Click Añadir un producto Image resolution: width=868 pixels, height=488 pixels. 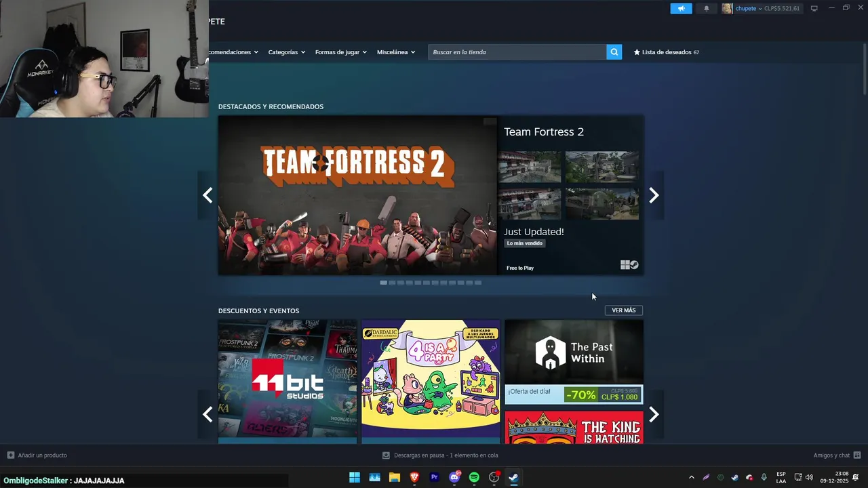point(37,455)
